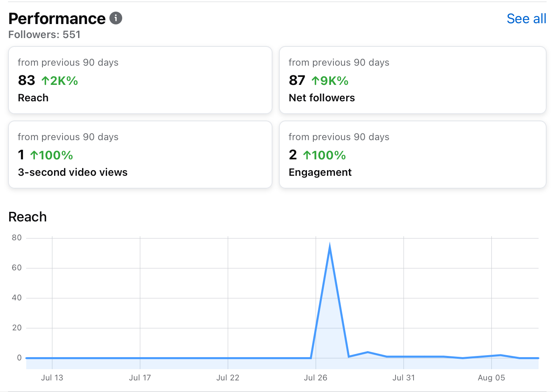The height and width of the screenshot is (392, 553).
Task: Click the Reach chart title
Action: click(x=28, y=217)
